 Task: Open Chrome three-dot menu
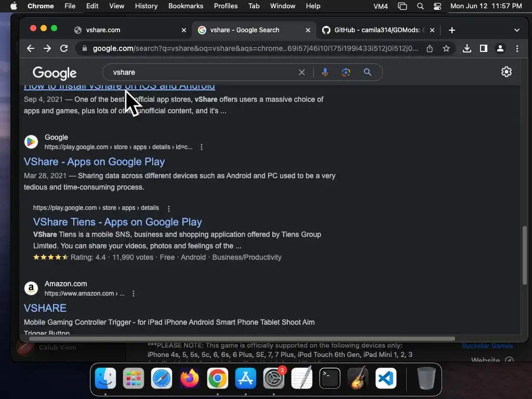click(517, 48)
